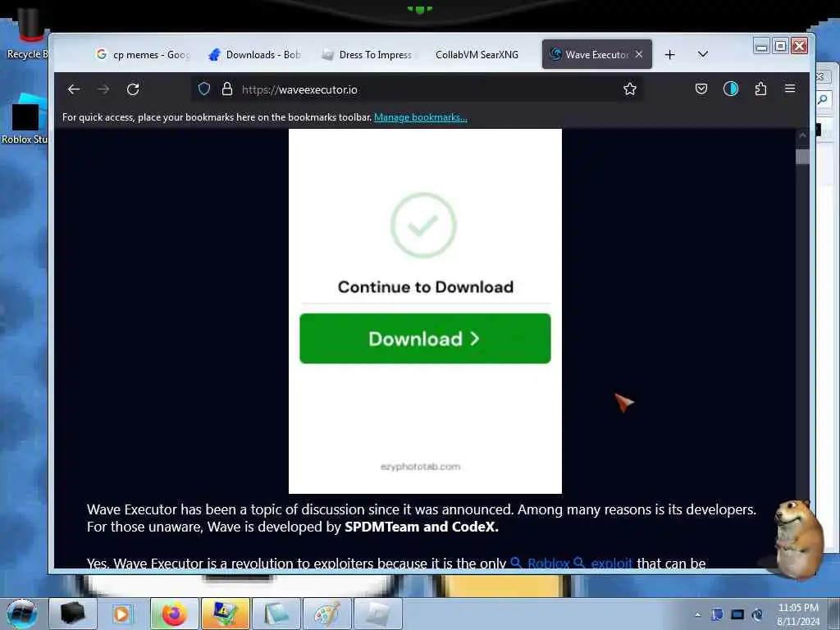
Task: Click the ezyphototab.com footer text
Action: [421, 467]
